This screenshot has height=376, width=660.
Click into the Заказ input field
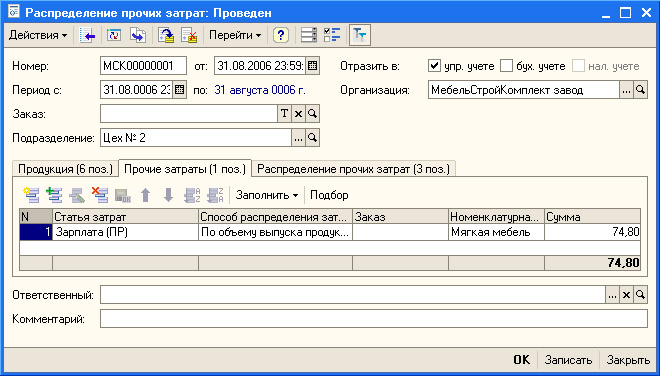(189, 114)
